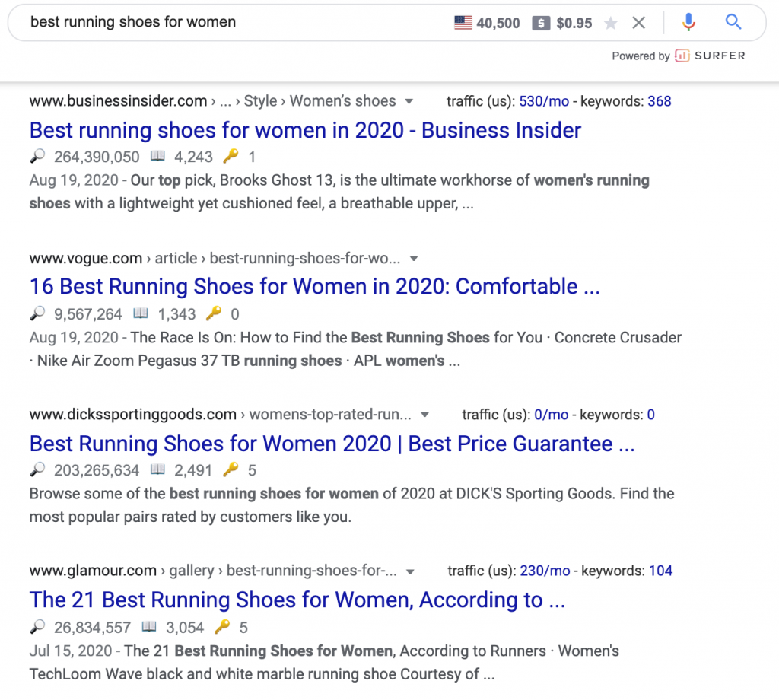The image size is (779, 700).
Task: Click word count 2,491
Action: 193,470
